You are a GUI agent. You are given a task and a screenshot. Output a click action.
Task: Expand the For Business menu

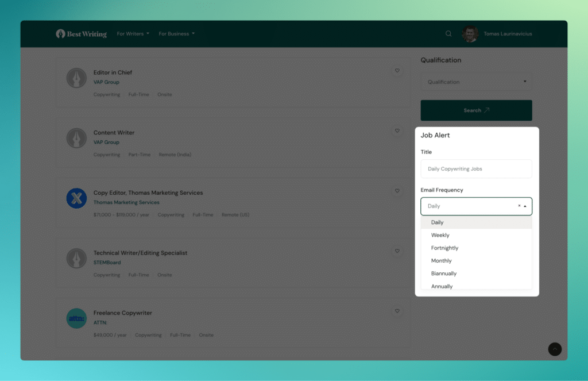177,34
